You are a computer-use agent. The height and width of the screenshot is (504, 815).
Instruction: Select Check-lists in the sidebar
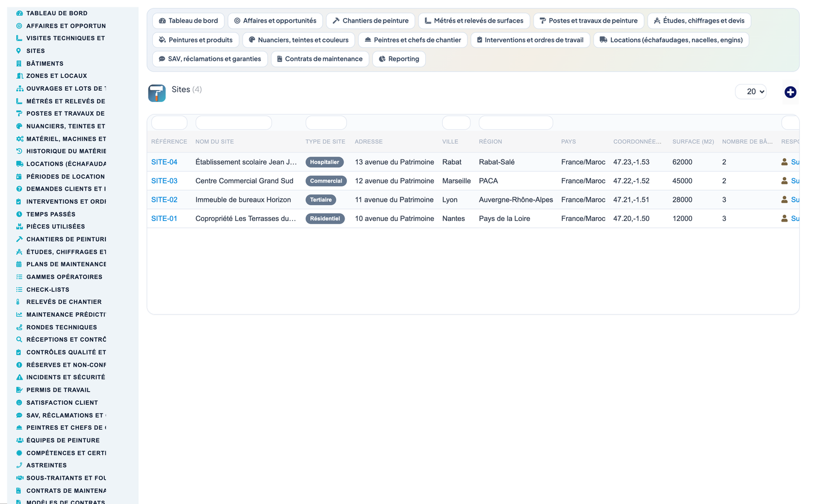[48, 290]
